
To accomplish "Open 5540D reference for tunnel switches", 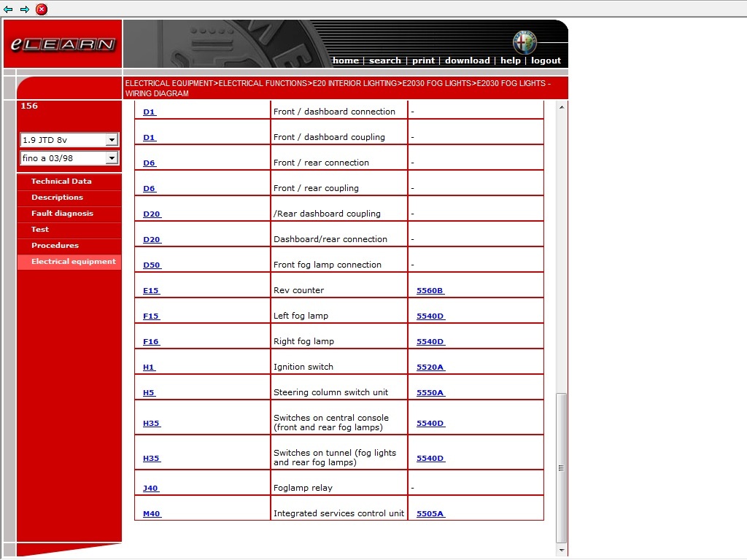I will coord(430,459).
